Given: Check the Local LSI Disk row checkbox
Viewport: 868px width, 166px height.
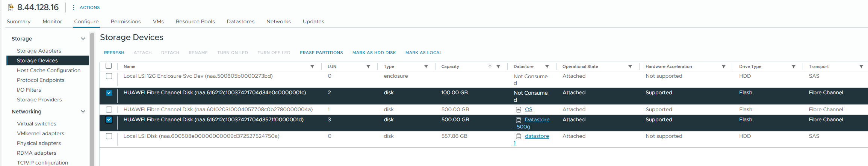Looking at the screenshot, I should pos(109,136).
